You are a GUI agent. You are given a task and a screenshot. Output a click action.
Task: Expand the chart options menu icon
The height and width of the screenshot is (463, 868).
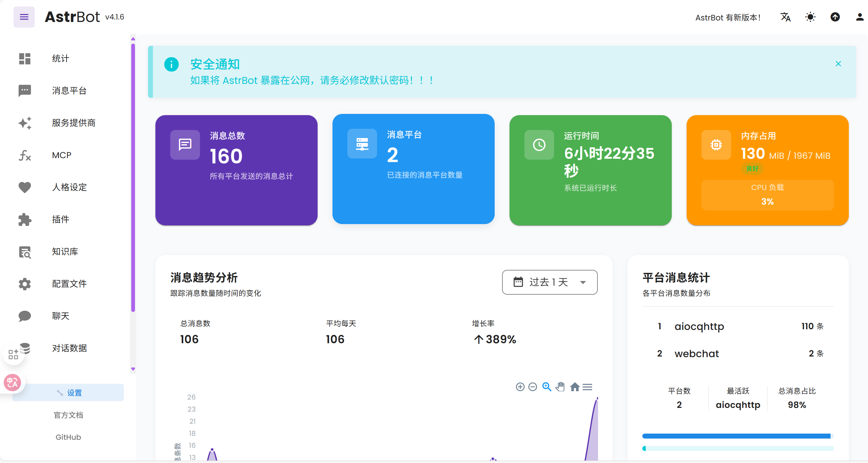[588, 387]
